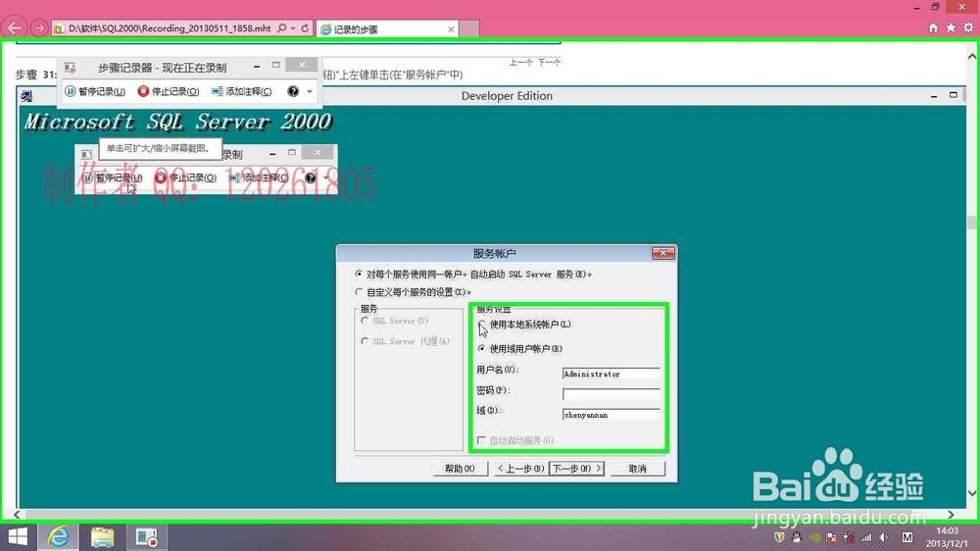Click the 用户名 field containing Administrator
The height and width of the screenshot is (551, 980).
(612, 374)
